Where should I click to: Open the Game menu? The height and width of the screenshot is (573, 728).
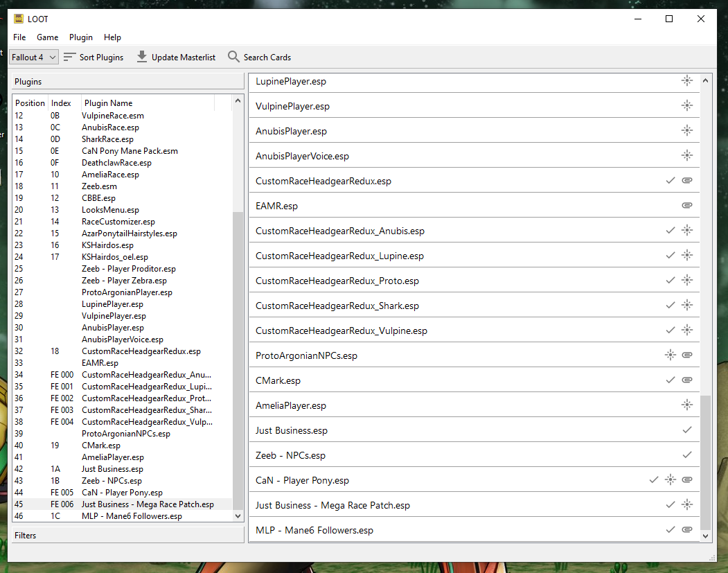[47, 37]
